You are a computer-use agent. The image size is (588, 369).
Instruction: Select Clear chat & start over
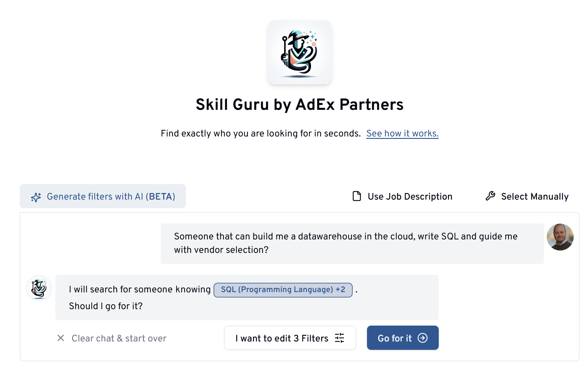coord(119,338)
